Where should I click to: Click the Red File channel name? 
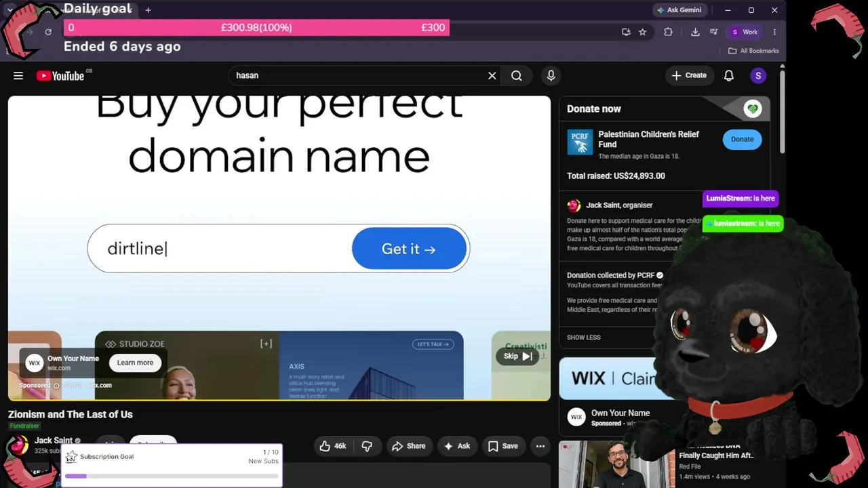point(690,467)
